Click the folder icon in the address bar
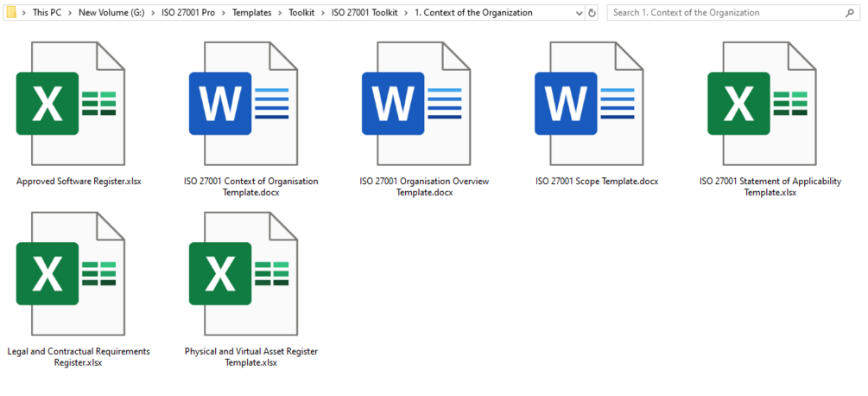The image size is (868, 396). pyautogui.click(x=11, y=13)
